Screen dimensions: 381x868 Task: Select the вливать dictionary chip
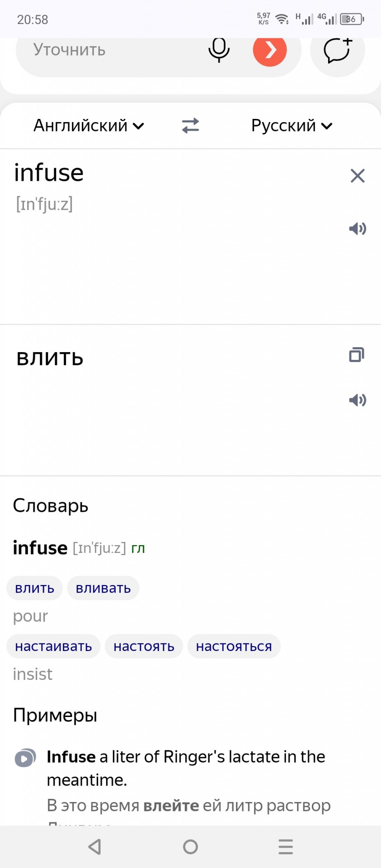coord(103,588)
